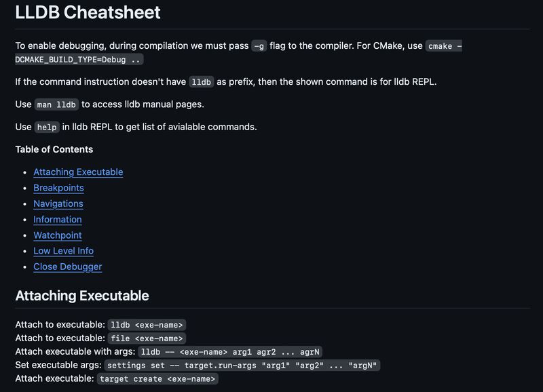The width and height of the screenshot is (543, 392).
Task: Click the Table of Contents label
Action: pyautogui.click(x=54, y=149)
